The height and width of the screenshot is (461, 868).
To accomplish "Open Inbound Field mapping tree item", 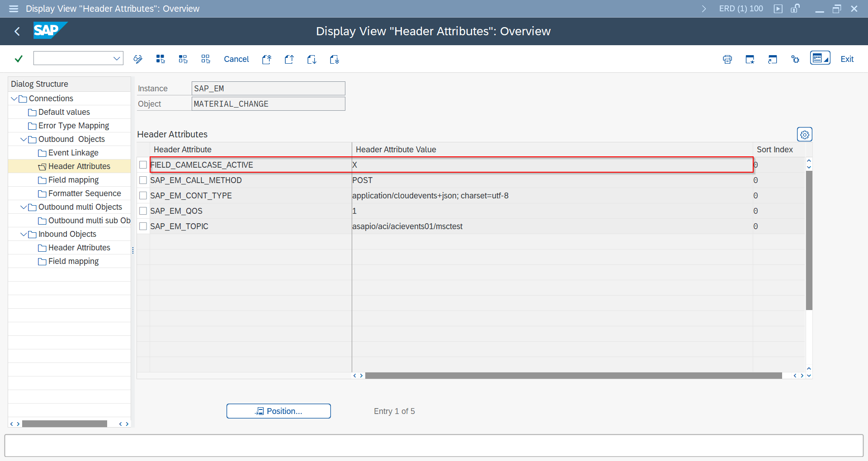I will (x=73, y=261).
